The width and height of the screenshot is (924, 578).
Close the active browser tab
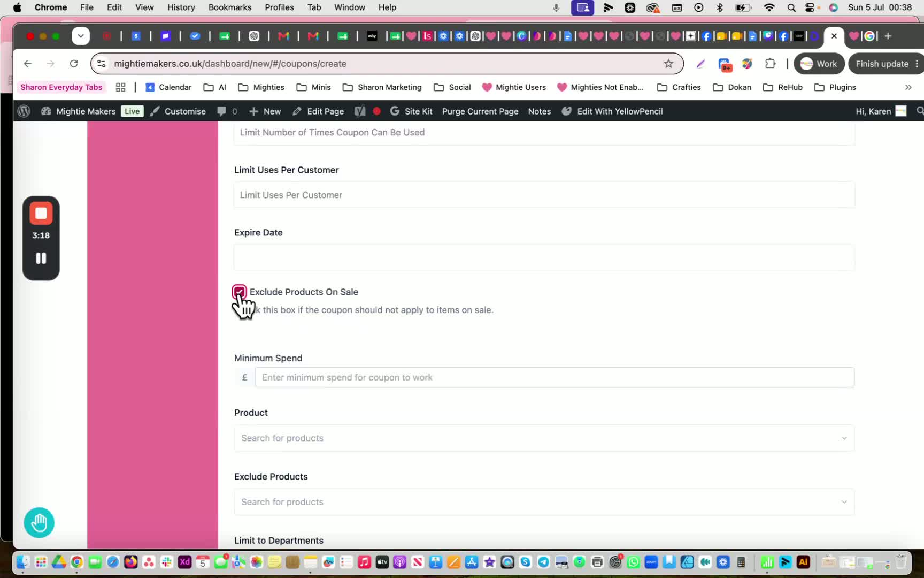834,36
